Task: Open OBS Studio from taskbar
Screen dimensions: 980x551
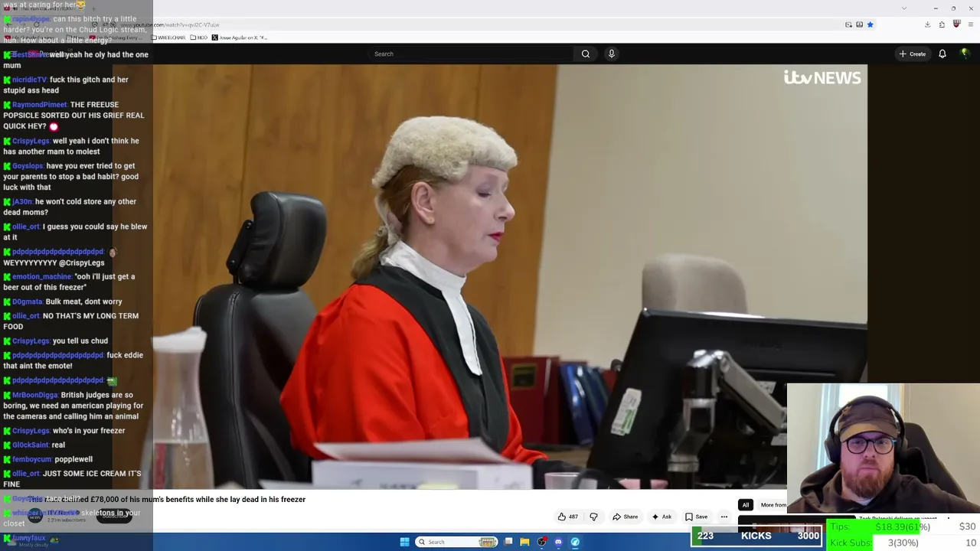Action: [x=542, y=542]
